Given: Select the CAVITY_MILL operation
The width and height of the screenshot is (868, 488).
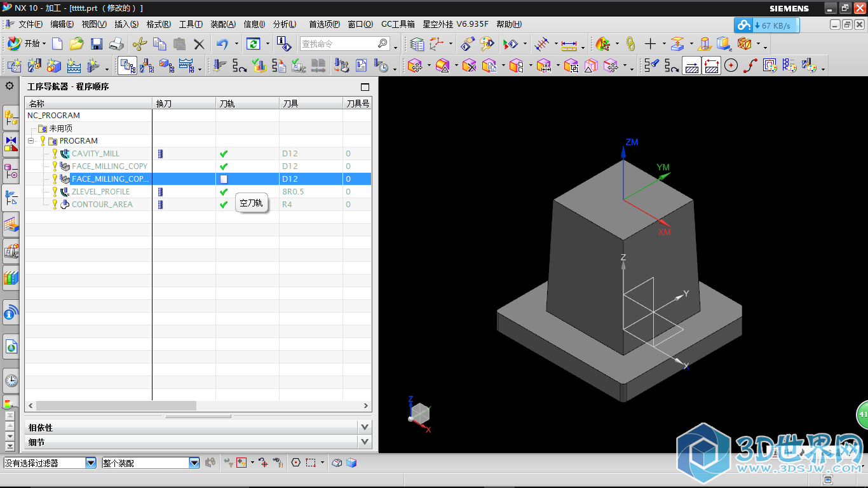Looking at the screenshot, I should click(x=95, y=154).
